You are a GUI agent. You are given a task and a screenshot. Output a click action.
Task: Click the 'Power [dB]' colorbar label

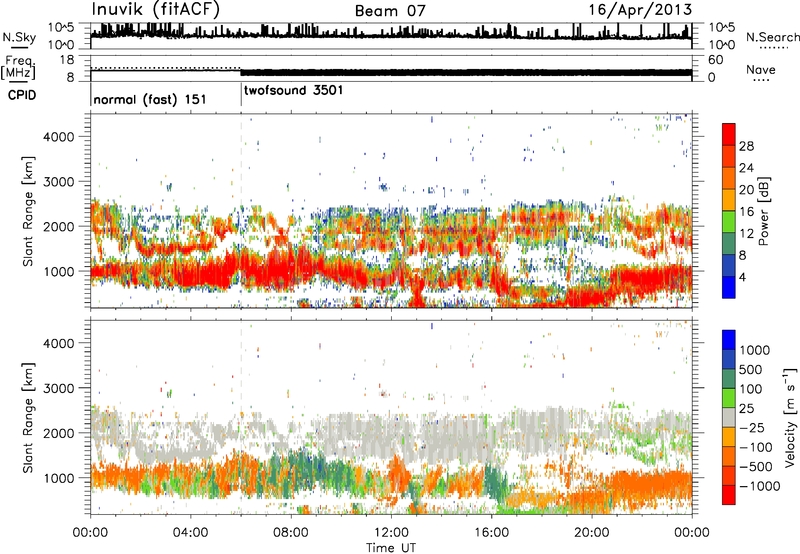tap(763, 211)
